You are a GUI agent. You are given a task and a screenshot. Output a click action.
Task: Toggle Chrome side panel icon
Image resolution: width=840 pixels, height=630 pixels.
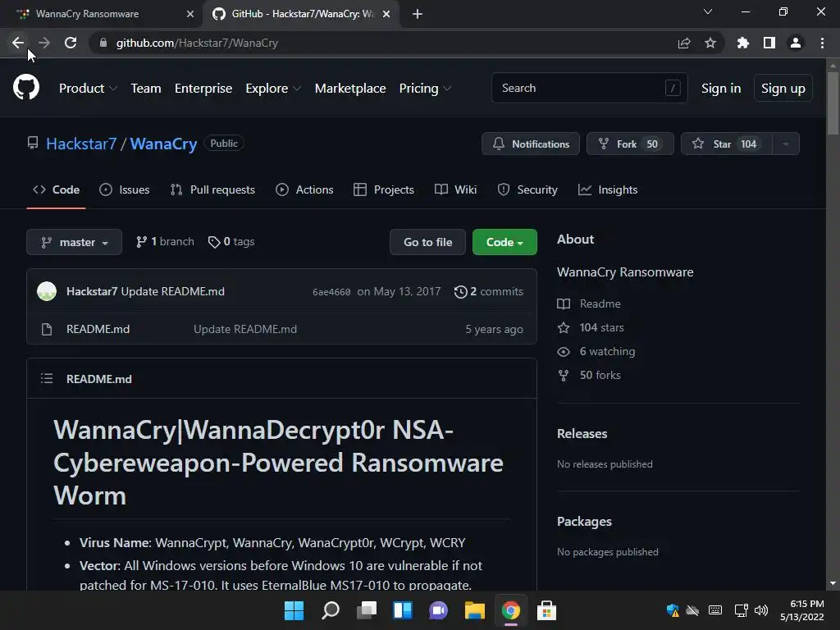[769, 43]
